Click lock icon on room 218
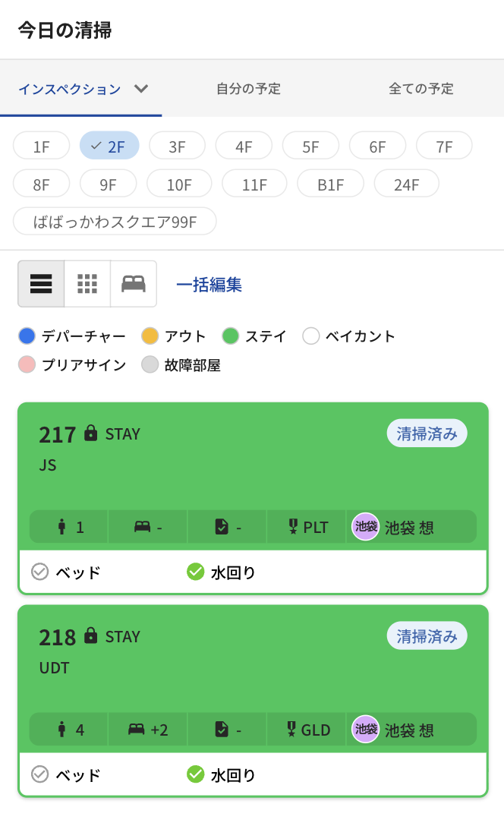 pos(90,636)
